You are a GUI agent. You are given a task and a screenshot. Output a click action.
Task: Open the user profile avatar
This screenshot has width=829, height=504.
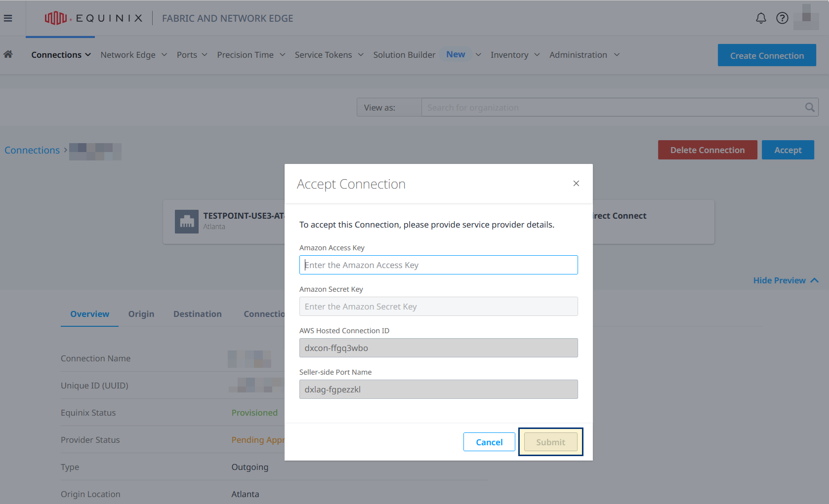(x=806, y=17)
